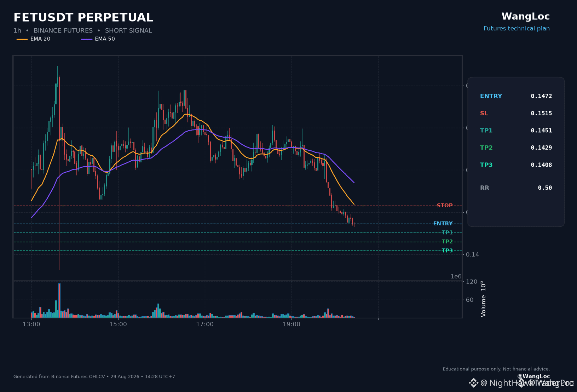Click the blue ENTRY marker on the chart
Screen dimensions: 577x392
[x=443, y=224]
